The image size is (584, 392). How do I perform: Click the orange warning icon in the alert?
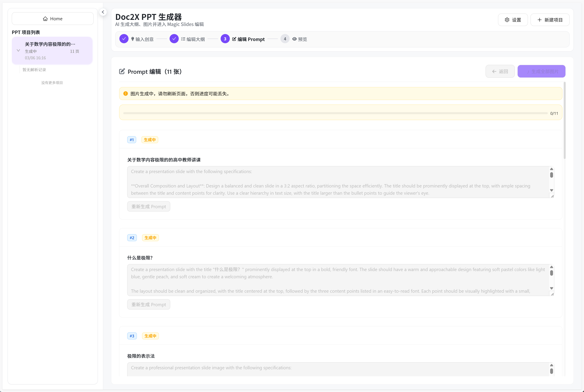coord(125,93)
